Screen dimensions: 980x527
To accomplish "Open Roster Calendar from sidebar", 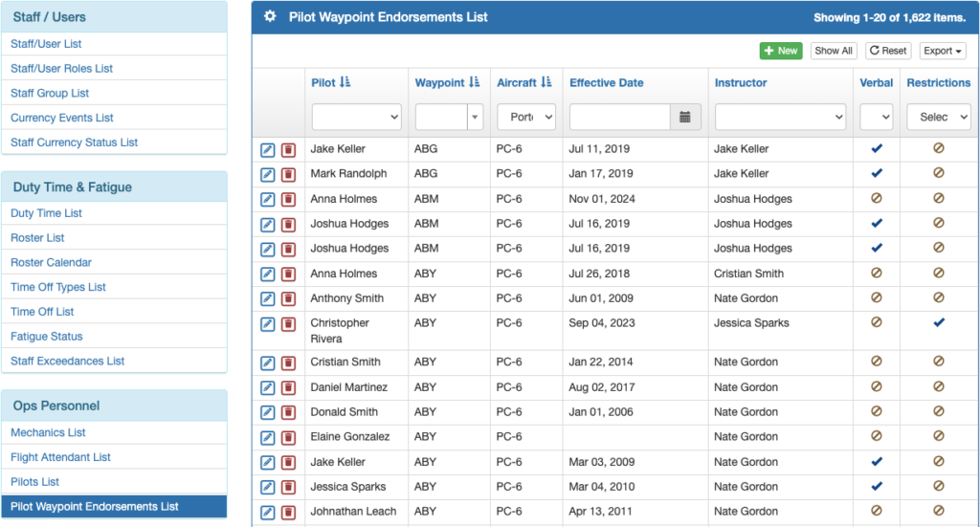I will coord(52,262).
